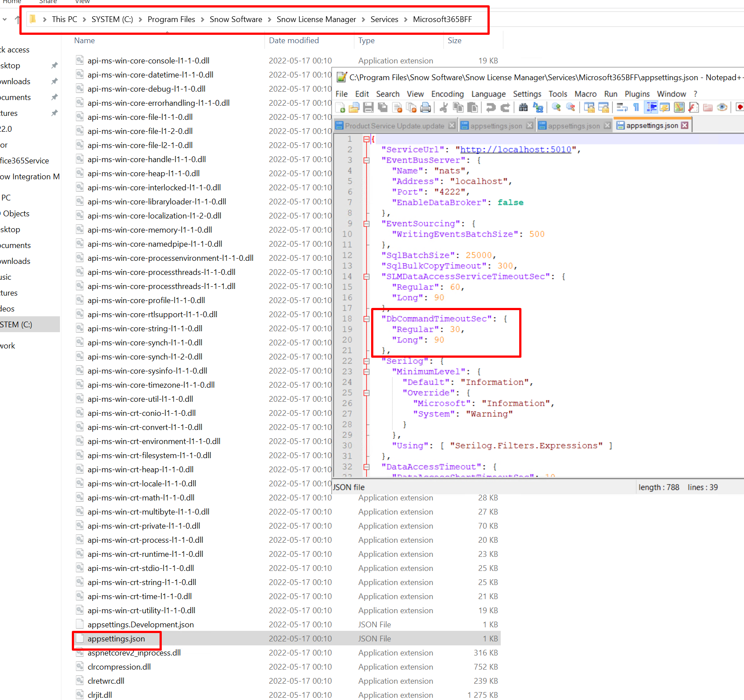Go to This PC breadcrumb
The height and width of the screenshot is (700, 744).
tap(64, 19)
